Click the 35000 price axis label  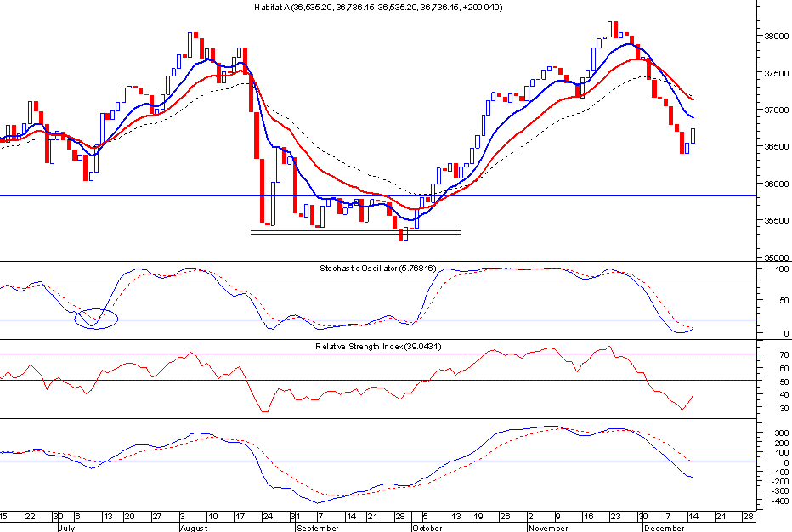tap(777, 258)
